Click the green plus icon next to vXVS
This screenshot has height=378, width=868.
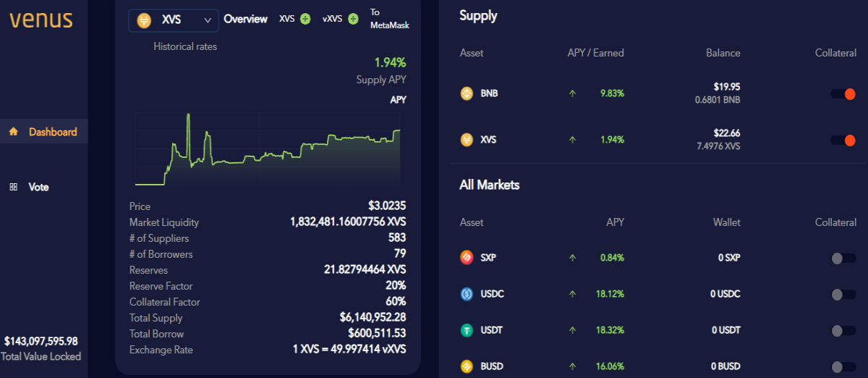(353, 19)
